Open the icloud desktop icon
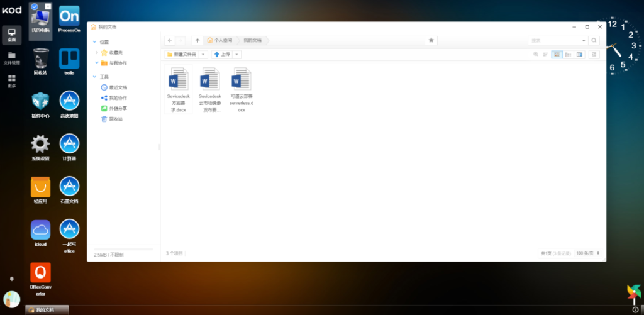The width and height of the screenshot is (644, 315). tap(40, 233)
